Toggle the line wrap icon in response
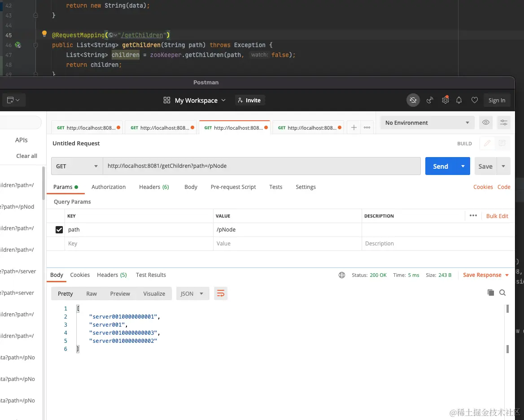 (221, 293)
